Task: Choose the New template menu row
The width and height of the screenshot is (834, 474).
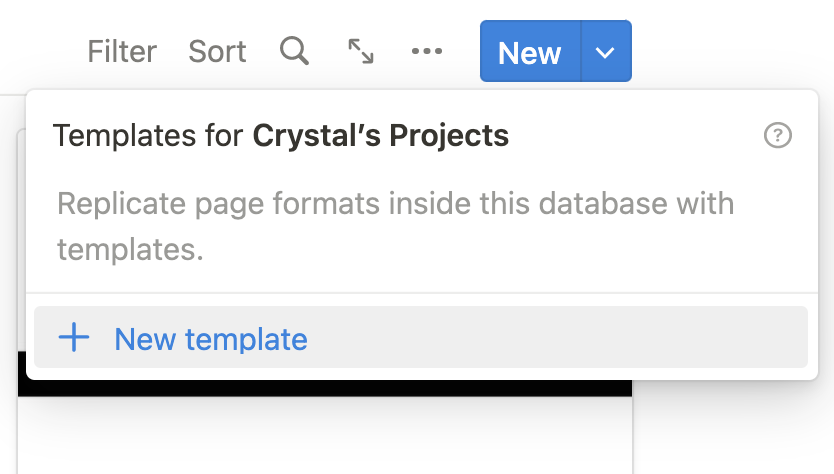Action: pos(421,337)
